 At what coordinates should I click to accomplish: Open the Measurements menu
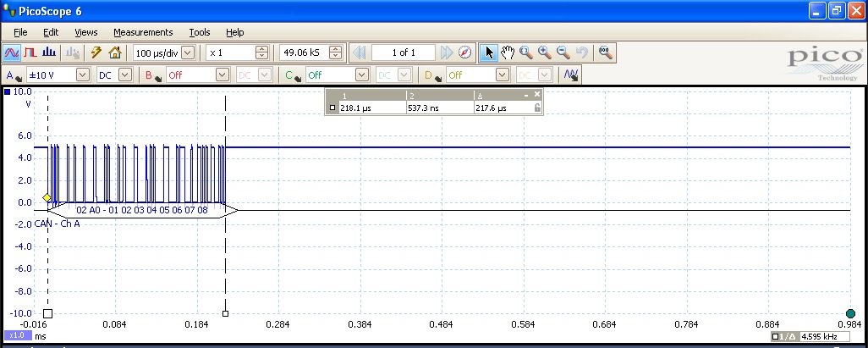tap(143, 32)
